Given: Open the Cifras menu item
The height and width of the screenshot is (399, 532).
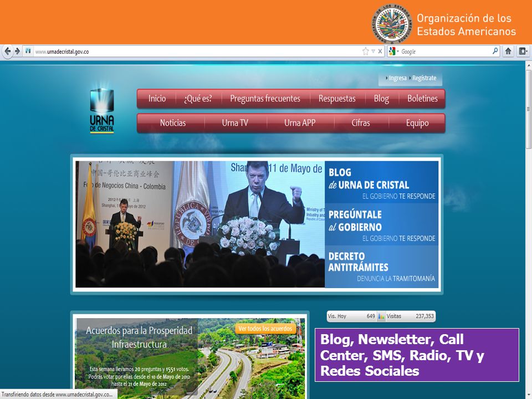Looking at the screenshot, I should [361, 123].
